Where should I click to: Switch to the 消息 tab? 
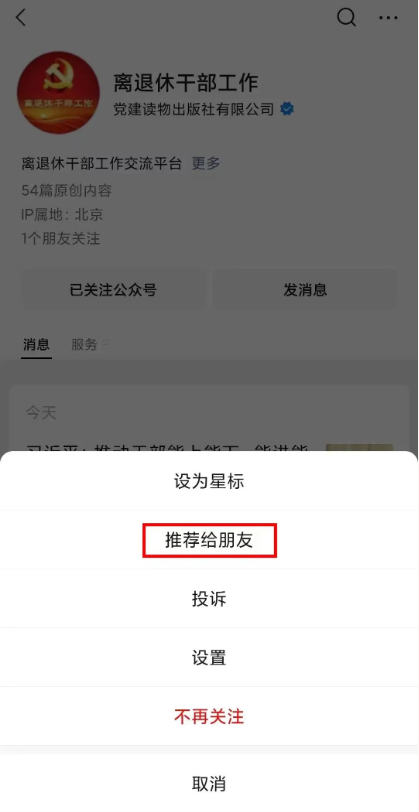36,344
